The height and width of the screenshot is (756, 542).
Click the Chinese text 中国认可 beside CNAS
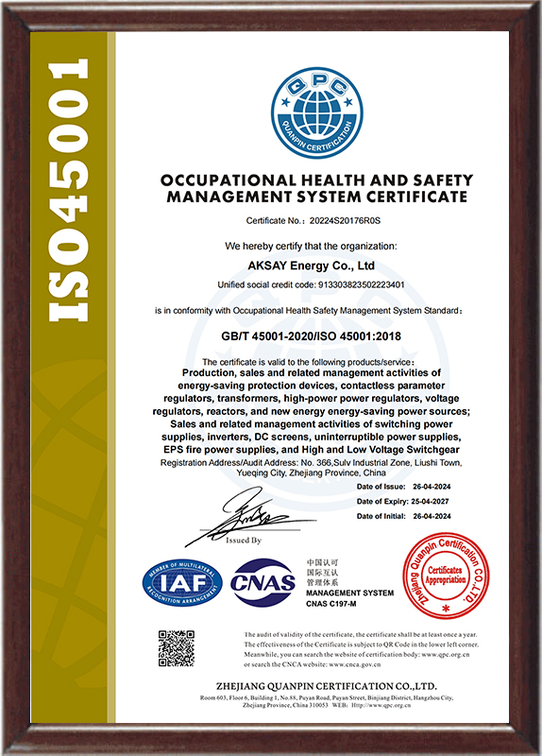tap(323, 562)
